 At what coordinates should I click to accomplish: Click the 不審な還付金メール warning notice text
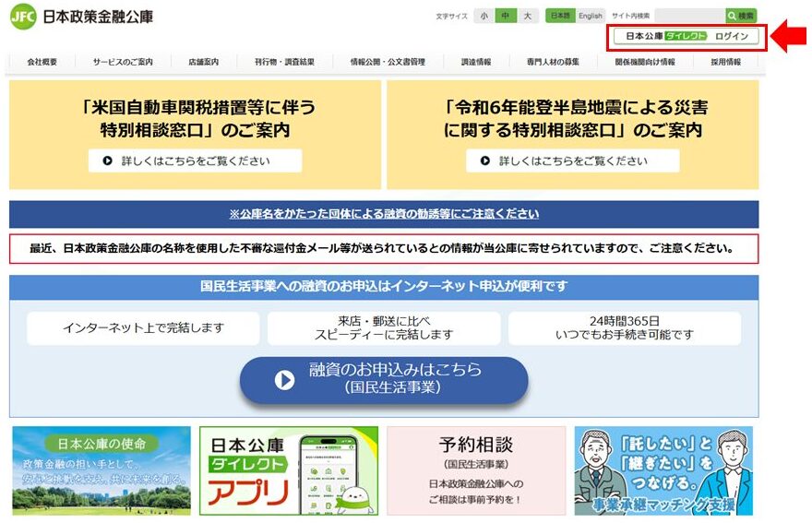pos(384,248)
